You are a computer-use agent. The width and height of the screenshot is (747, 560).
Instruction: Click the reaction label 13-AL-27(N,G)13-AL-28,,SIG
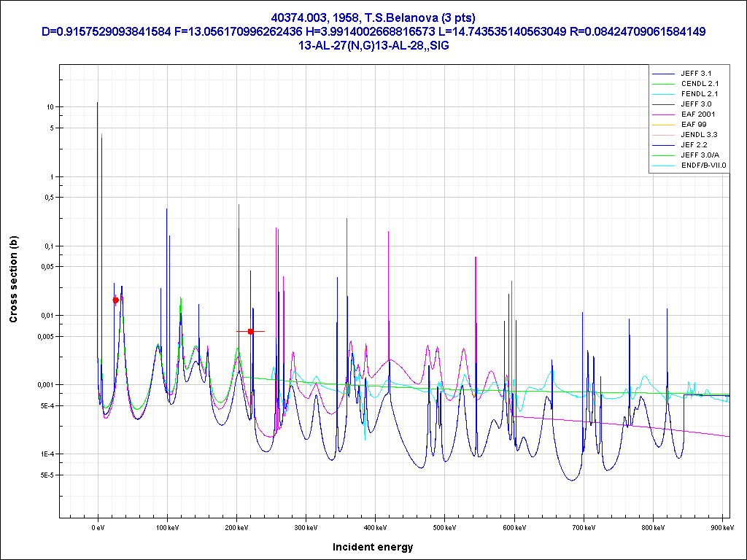point(373,45)
